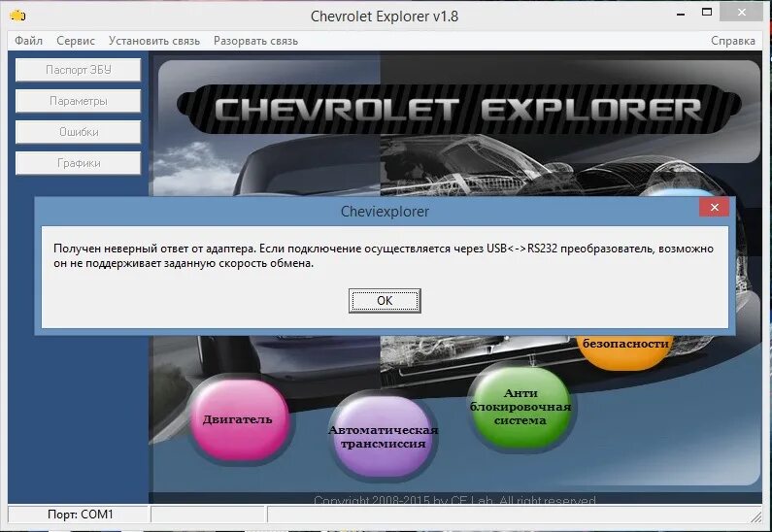This screenshot has height=532, width=772.
Task: Click the Паспорт ЭБУ button
Action: (79, 70)
